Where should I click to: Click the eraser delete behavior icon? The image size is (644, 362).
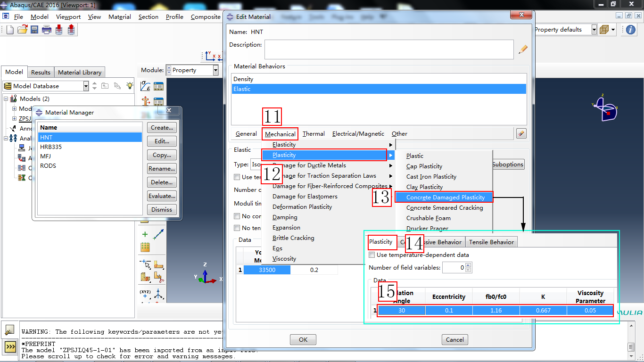pos(521,134)
